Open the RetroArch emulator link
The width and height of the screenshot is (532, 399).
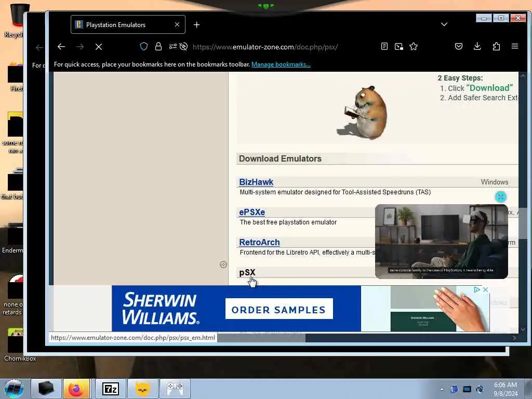[260, 242]
